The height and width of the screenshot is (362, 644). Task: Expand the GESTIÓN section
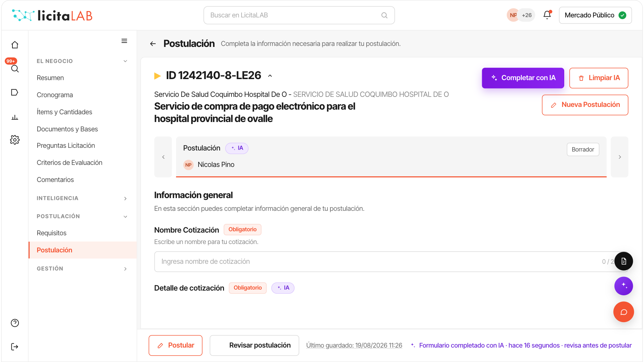coord(125,269)
